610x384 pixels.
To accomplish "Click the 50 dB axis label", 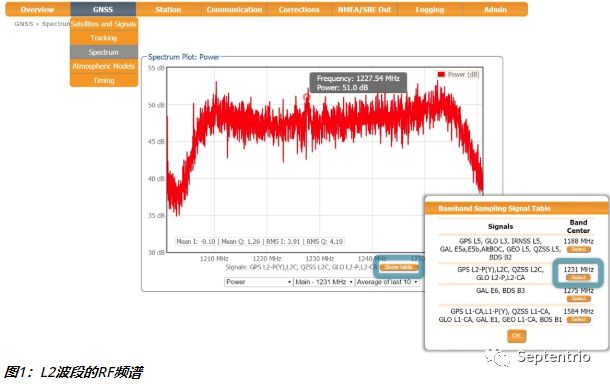I will pyautogui.click(x=156, y=105).
